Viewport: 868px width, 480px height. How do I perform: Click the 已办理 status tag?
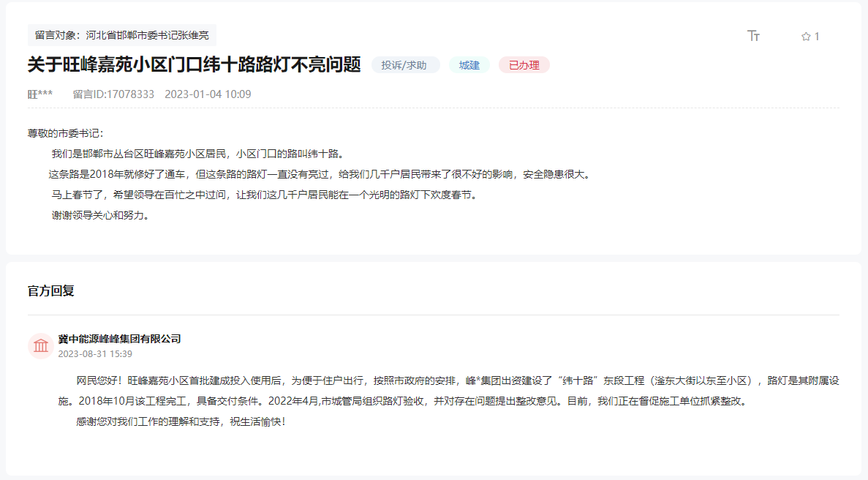point(524,65)
